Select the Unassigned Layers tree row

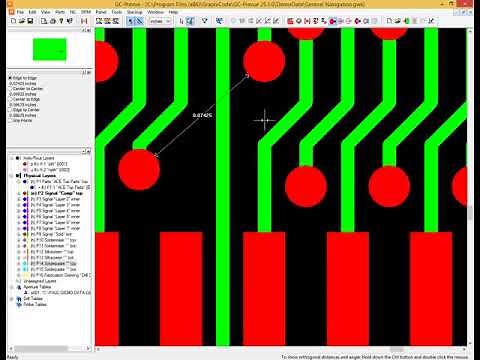coord(40,281)
